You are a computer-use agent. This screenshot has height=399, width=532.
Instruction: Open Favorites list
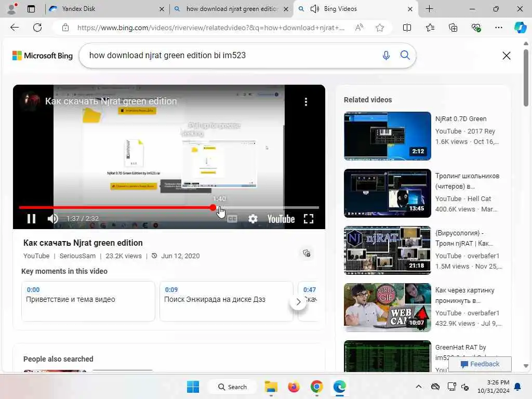(430, 28)
